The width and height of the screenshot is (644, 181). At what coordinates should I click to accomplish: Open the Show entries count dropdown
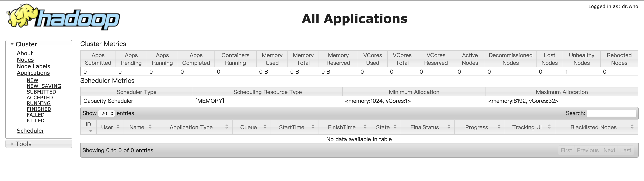[107, 113]
